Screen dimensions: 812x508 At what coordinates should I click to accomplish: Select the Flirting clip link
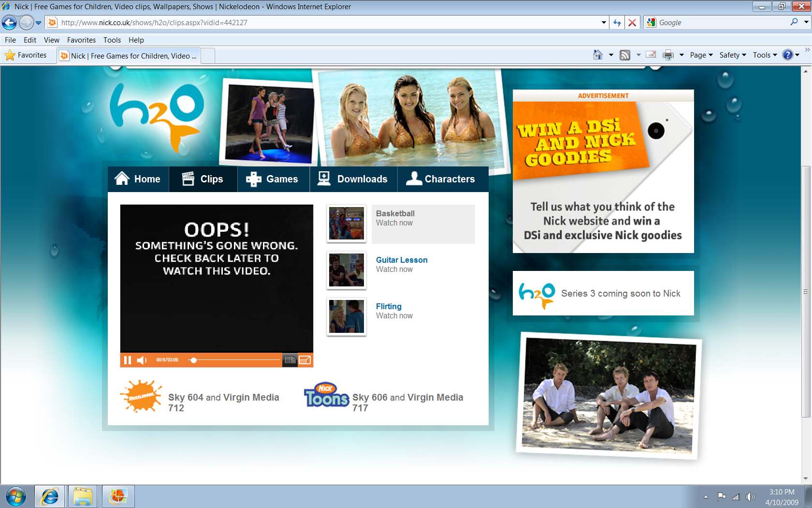tap(389, 306)
